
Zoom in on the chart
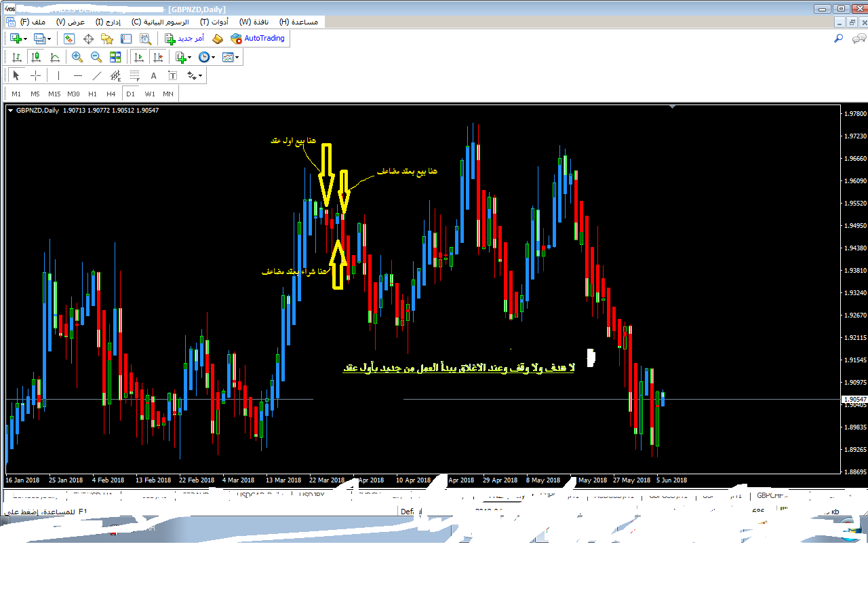point(77,57)
